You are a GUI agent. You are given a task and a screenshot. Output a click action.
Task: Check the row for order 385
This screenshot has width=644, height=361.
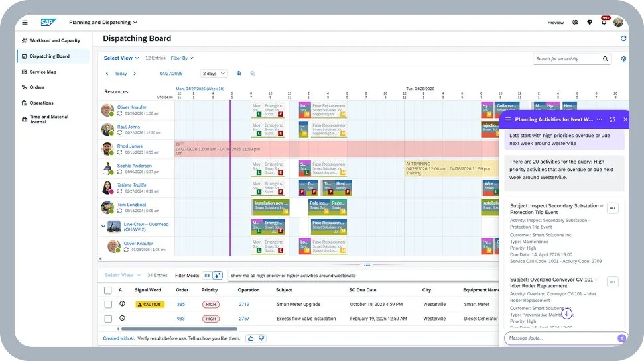[108, 305]
